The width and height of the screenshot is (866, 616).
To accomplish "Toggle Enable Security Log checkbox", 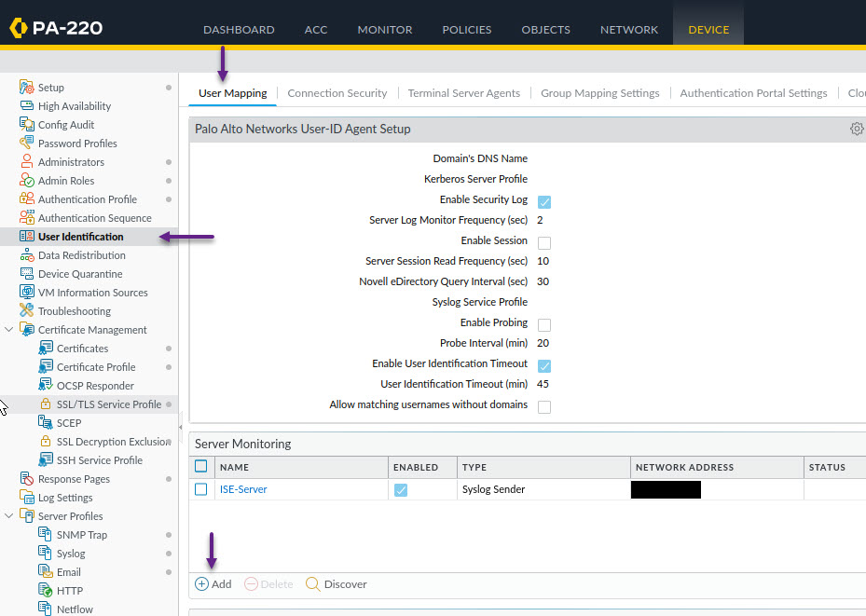I will coord(544,201).
